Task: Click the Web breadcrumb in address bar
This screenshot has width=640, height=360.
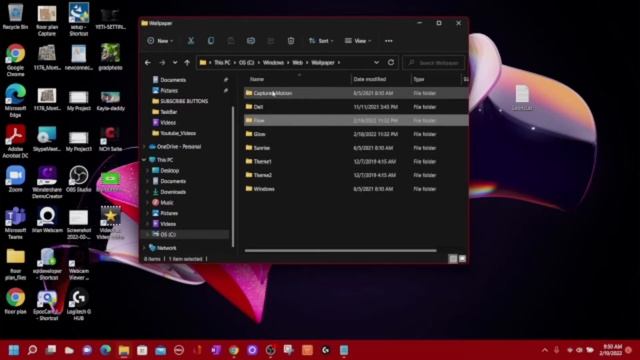Action: point(298,62)
